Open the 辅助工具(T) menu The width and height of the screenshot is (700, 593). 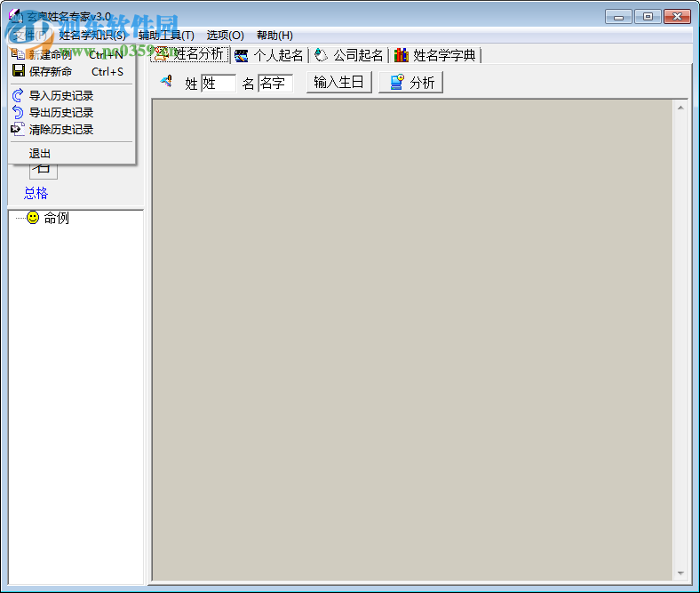166,36
